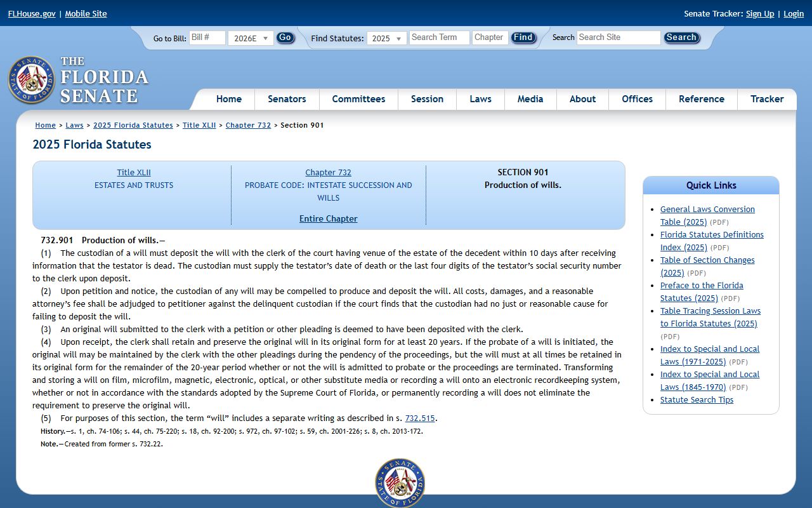
Task: Open Table of Section Changes (2025) link
Action: pyautogui.click(x=707, y=266)
